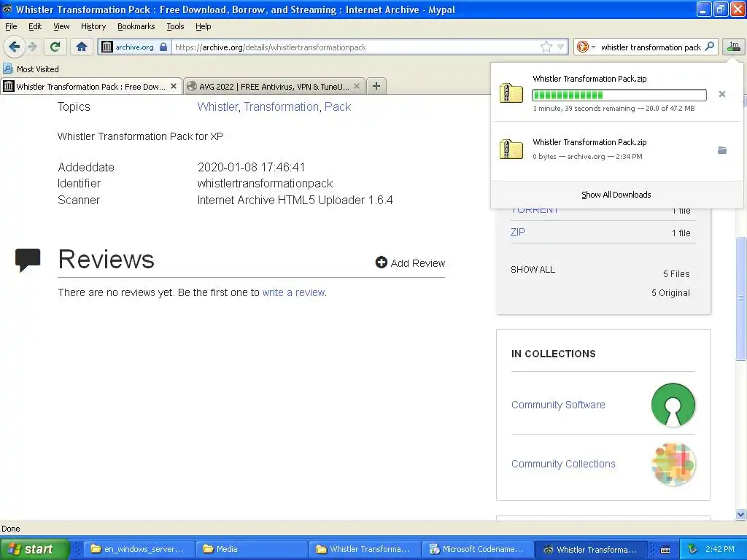The image size is (747, 560).
Task: Open the URL history dropdown arrow
Action: (560, 47)
